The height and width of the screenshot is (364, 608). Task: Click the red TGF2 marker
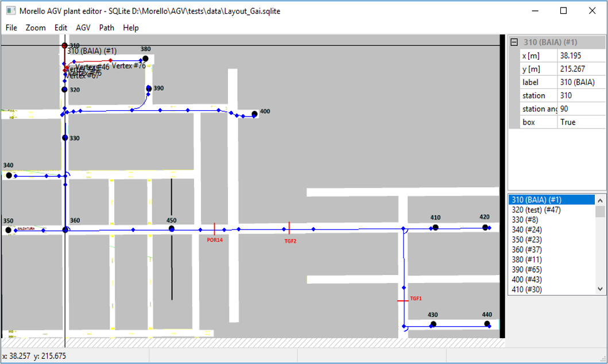[289, 228]
